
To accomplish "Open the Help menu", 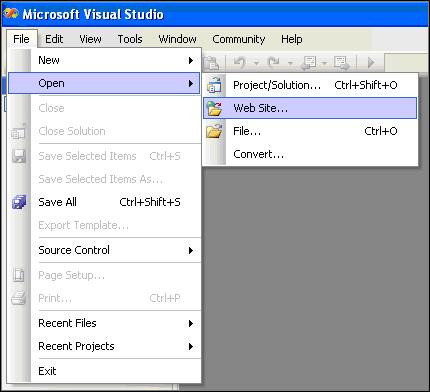I will [x=292, y=39].
